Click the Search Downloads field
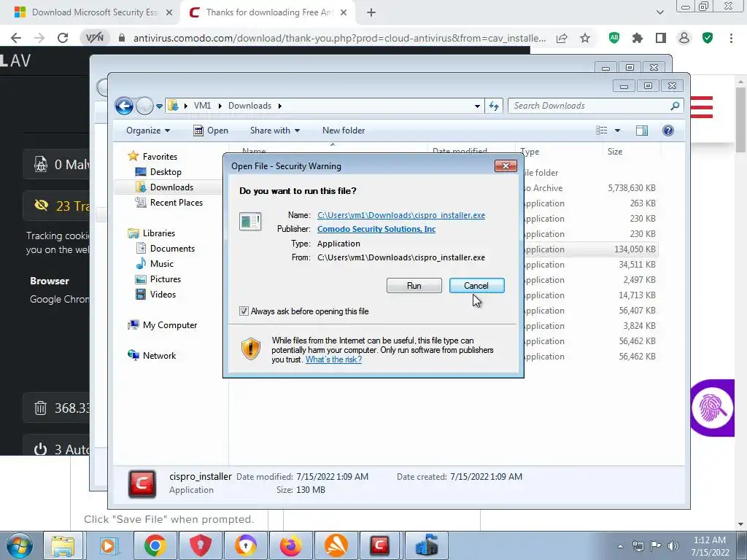Image resolution: width=747 pixels, height=560 pixels. coord(595,106)
